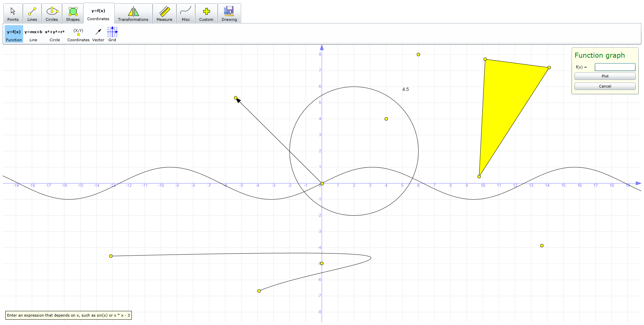Open the Drawing tab with save icon
644x325 pixels.
click(x=229, y=13)
